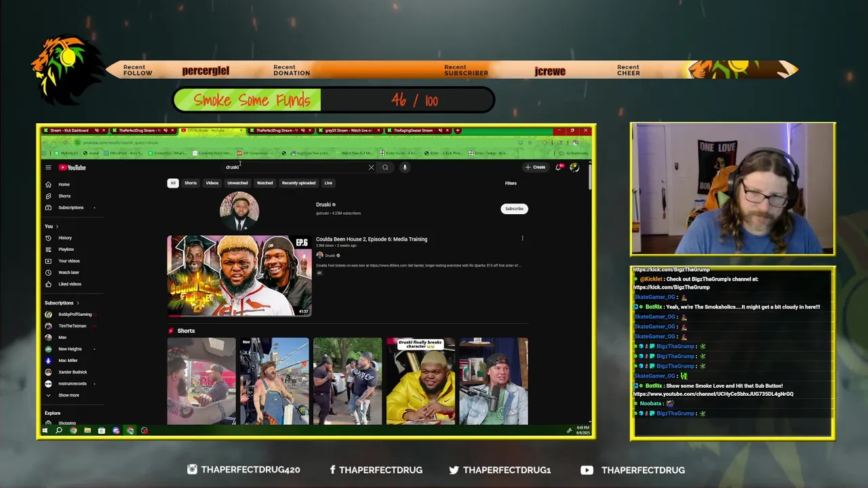Screen dimensions: 868x488
Task: Click the Create button
Action: coord(535,167)
